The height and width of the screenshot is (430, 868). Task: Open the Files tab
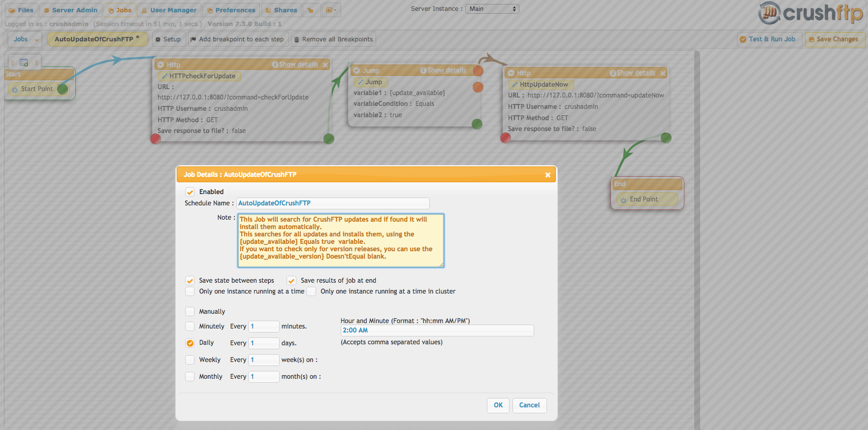[21, 10]
